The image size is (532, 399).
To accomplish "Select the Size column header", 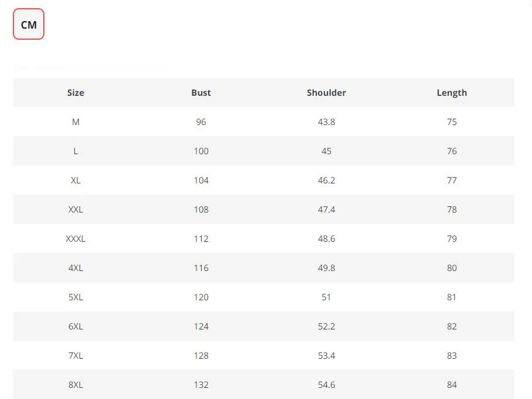I will click(x=75, y=92).
